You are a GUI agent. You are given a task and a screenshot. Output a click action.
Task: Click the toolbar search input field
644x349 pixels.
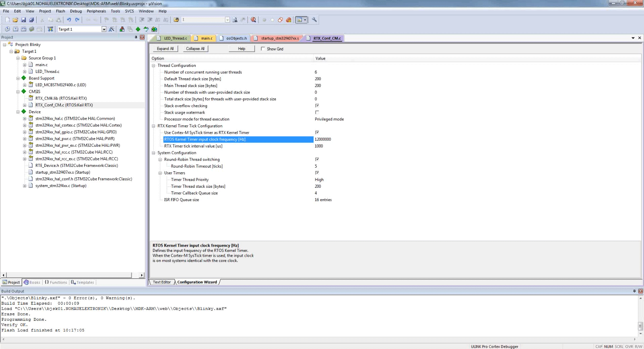tap(203, 20)
